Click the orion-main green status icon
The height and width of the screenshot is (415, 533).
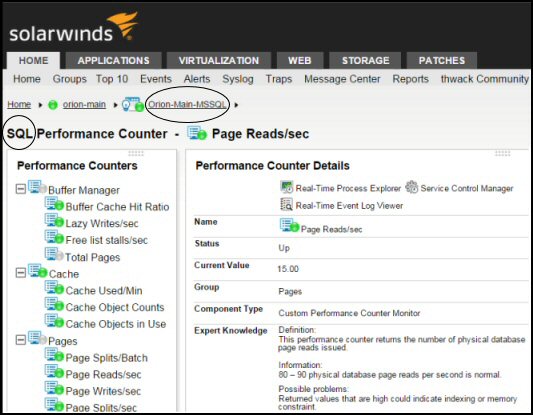[53, 105]
